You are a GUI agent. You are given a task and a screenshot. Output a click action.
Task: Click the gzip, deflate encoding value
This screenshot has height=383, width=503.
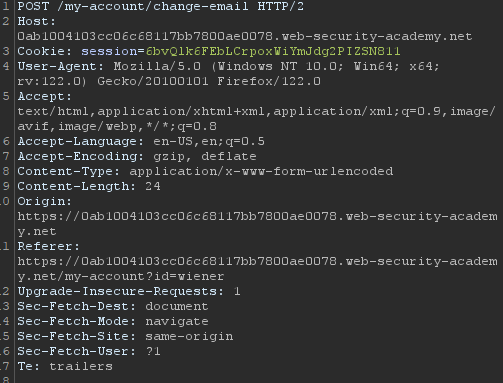[x=205, y=156]
